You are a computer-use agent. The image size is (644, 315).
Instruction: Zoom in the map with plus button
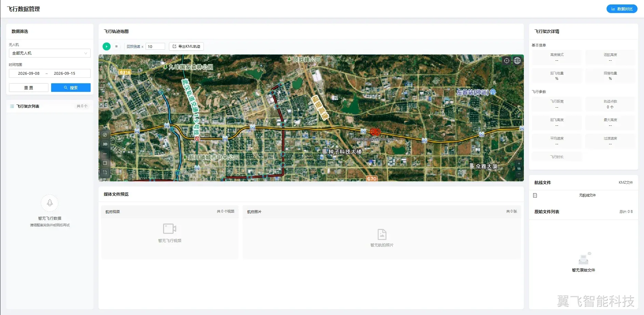coord(519,163)
